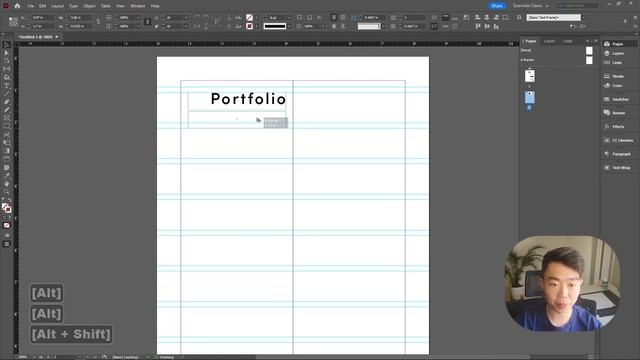Select the Pencil tool
The width and height of the screenshot is (640, 360).
(7, 110)
